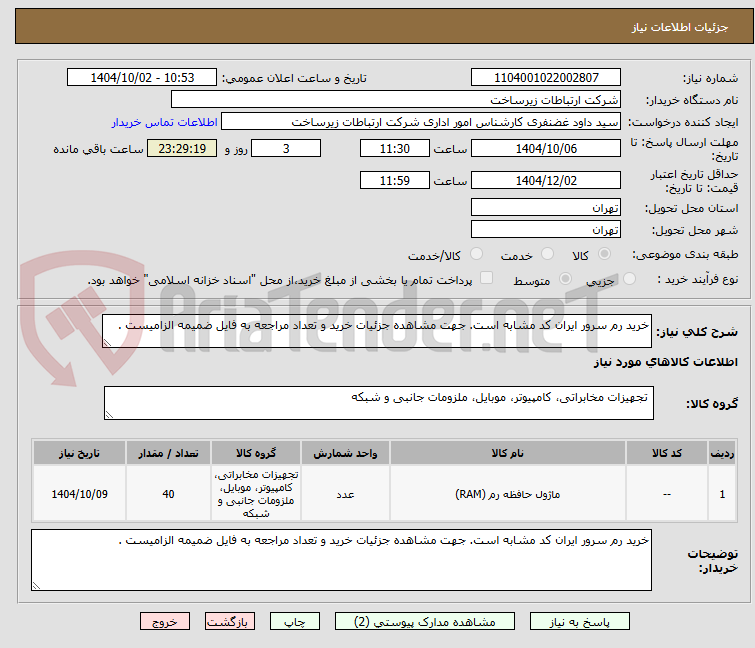Click the deadline time field 11:30
The image size is (755, 648).
click(x=395, y=148)
